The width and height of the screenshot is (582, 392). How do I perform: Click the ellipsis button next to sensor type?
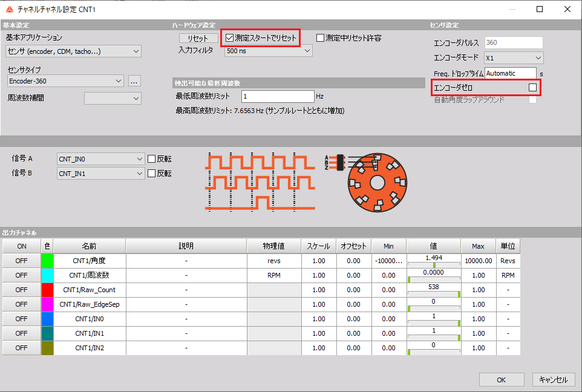[x=134, y=81]
